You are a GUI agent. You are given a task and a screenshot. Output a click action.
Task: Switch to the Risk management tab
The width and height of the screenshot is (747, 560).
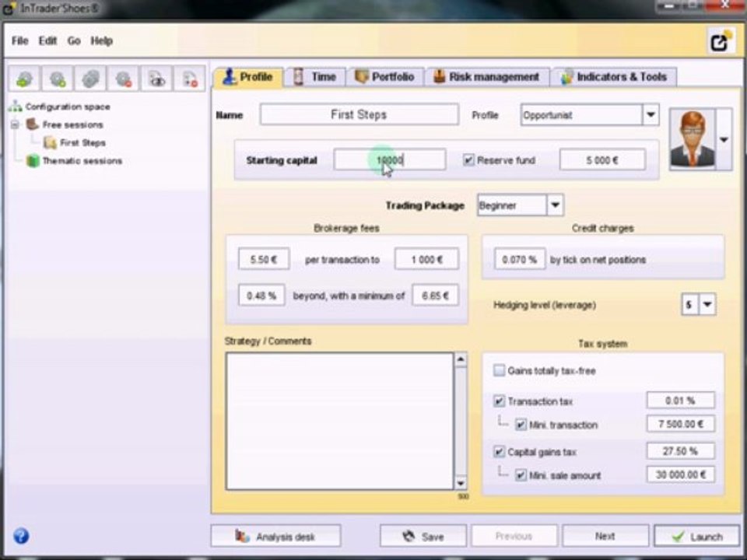487,77
